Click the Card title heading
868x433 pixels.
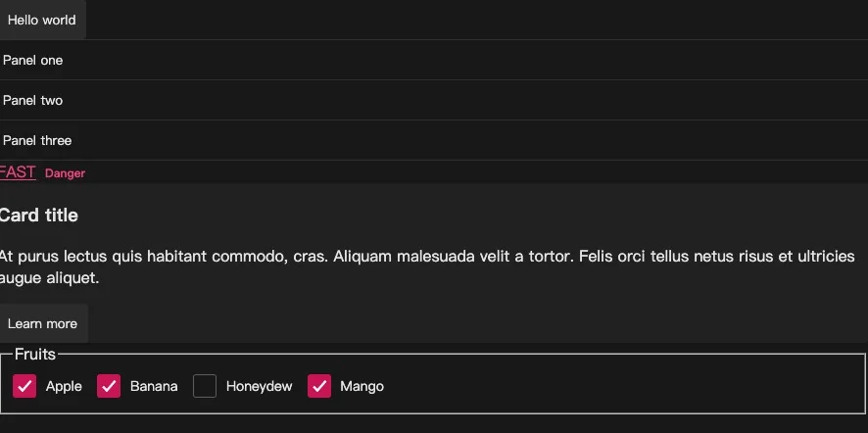point(39,216)
